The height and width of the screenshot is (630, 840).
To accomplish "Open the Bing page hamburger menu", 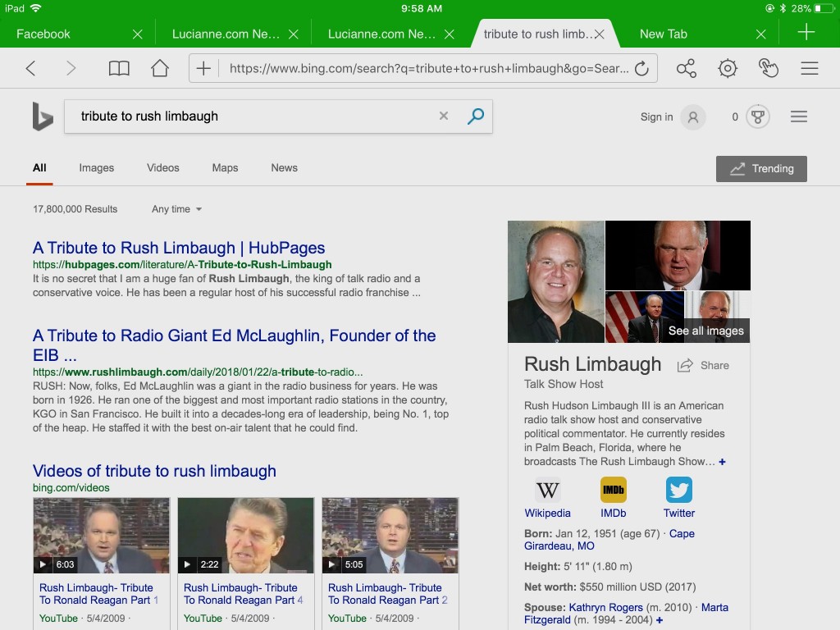I will (x=799, y=116).
